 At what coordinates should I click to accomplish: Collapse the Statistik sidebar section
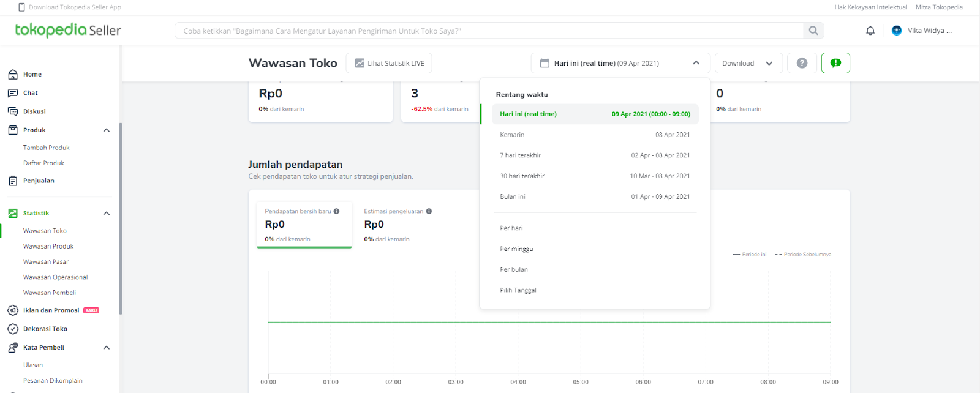[x=107, y=213]
